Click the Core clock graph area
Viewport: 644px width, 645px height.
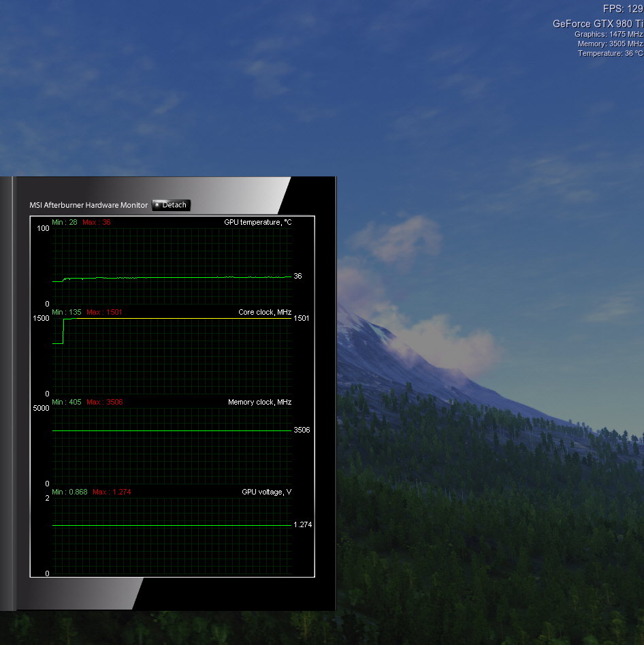click(x=172, y=356)
